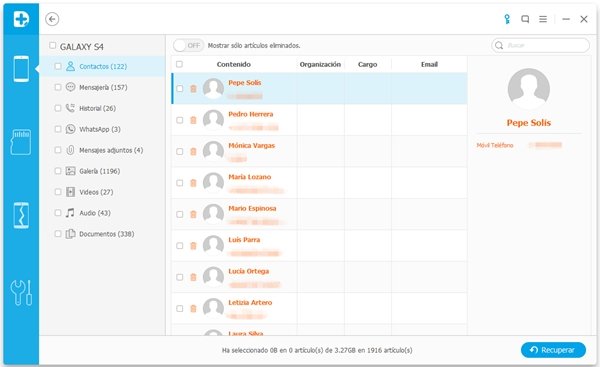Click the trash icon beside Pepe Solis
The width and height of the screenshot is (600, 367).
[193, 89]
